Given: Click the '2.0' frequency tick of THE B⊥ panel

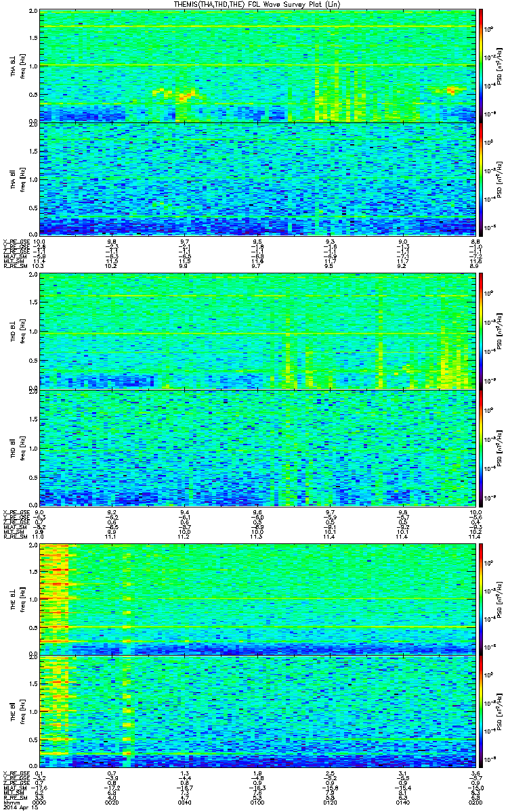Looking at the screenshot, I should coord(33,545).
